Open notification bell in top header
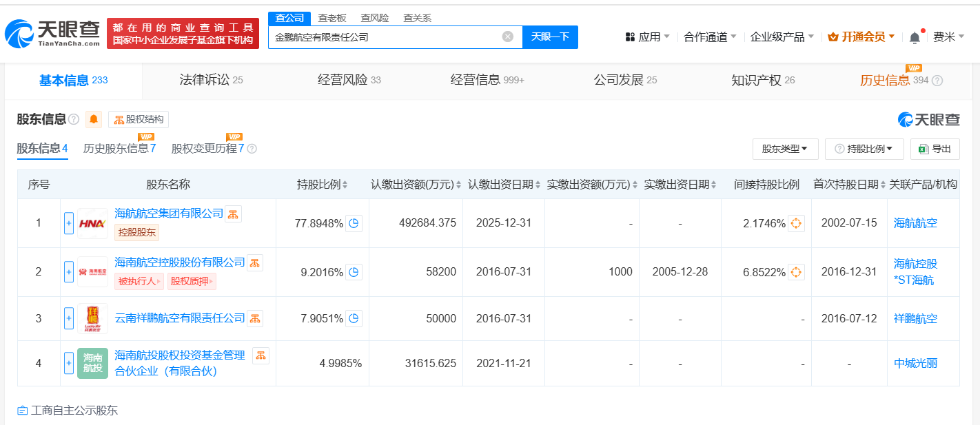Viewport: 980px width, 425px height. (915, 37)
